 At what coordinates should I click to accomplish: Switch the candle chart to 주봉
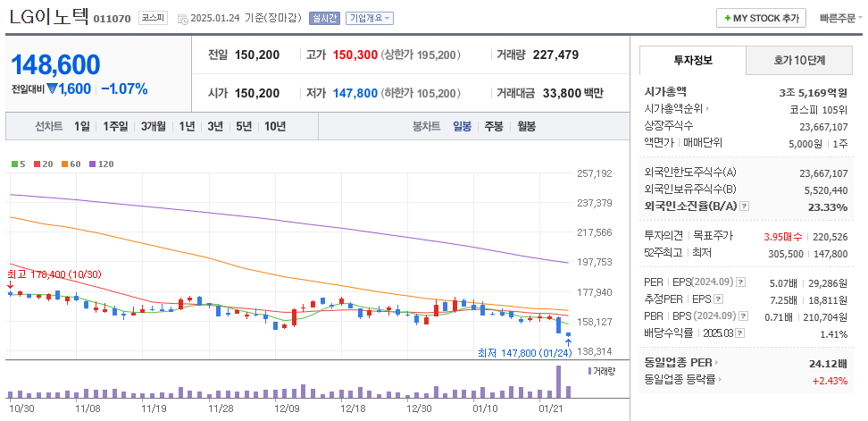[x=493, y=126]
